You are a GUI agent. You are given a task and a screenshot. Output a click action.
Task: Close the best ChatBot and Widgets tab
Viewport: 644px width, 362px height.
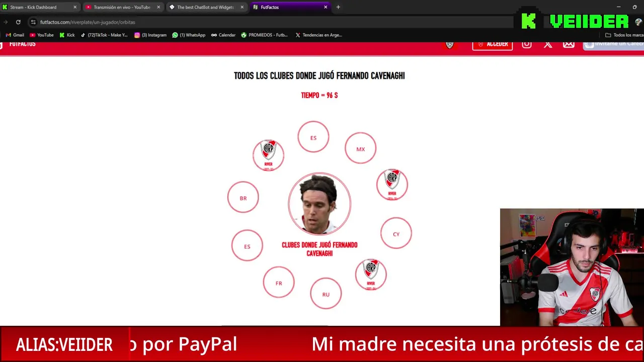point(242,7)
